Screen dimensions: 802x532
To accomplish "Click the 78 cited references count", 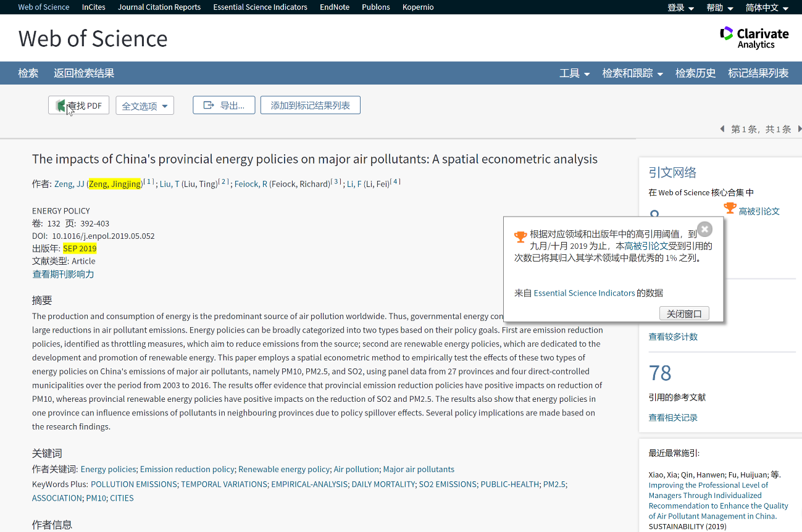I will [660, 373].
